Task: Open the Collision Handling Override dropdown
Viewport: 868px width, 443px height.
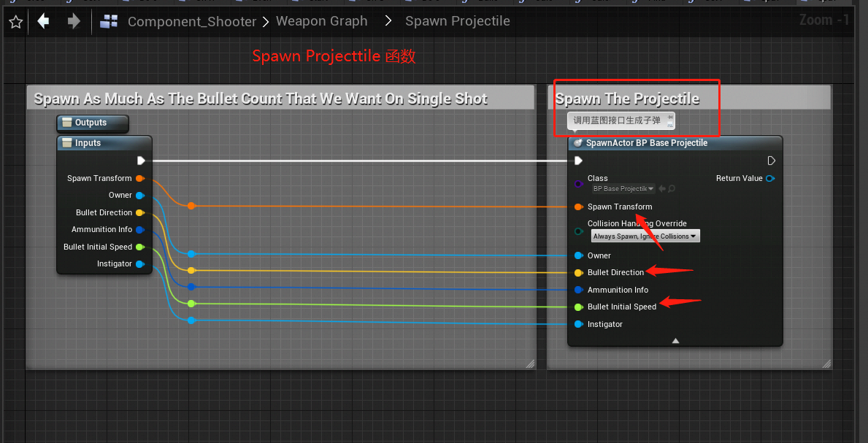Action: pos(645,236)
